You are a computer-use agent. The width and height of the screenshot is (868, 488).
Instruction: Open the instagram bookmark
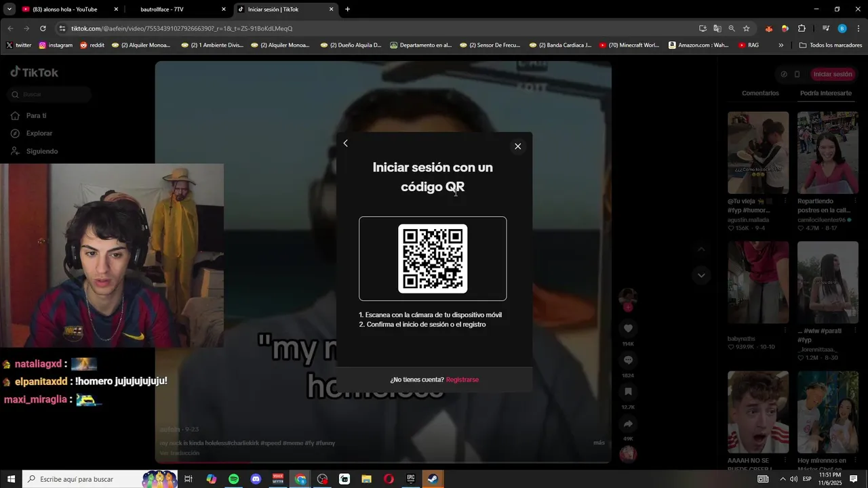[x=56, y=45]
